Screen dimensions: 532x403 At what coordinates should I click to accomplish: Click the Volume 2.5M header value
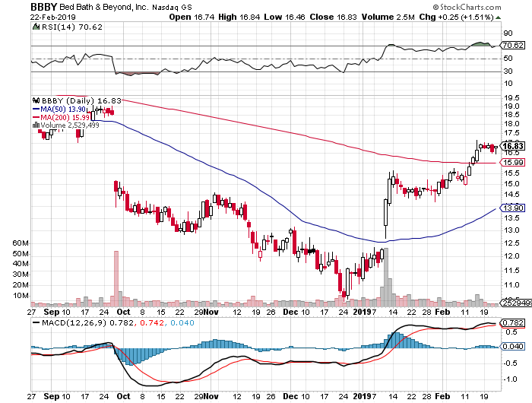coord(388,17)
